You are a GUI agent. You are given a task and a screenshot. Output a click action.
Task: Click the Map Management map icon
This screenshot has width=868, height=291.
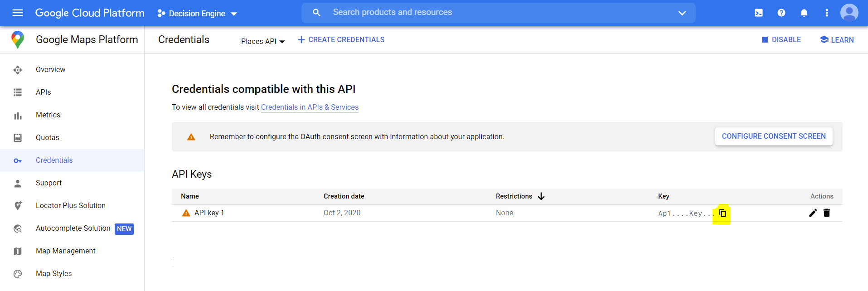[x=18, y=252]
